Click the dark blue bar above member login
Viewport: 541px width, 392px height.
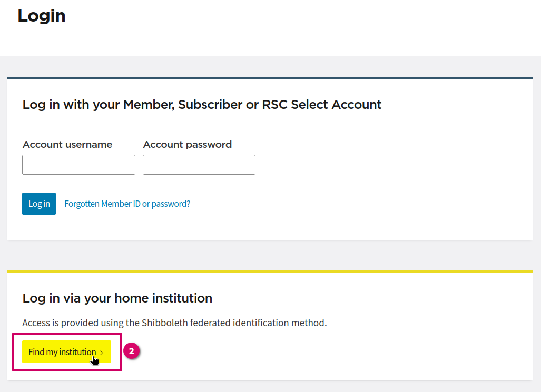click(x=269, y=78)
